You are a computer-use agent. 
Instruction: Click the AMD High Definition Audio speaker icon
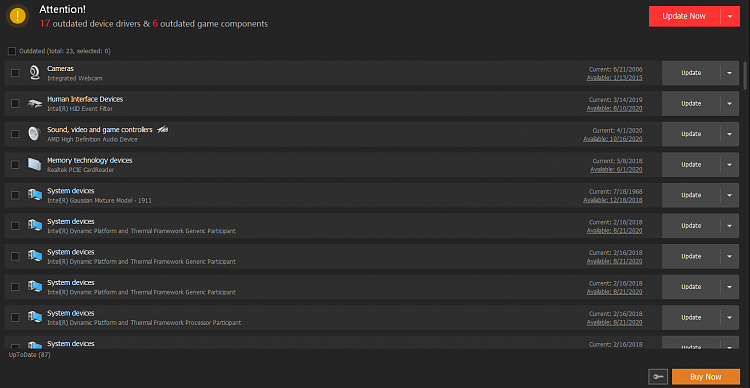coord(33,134)
